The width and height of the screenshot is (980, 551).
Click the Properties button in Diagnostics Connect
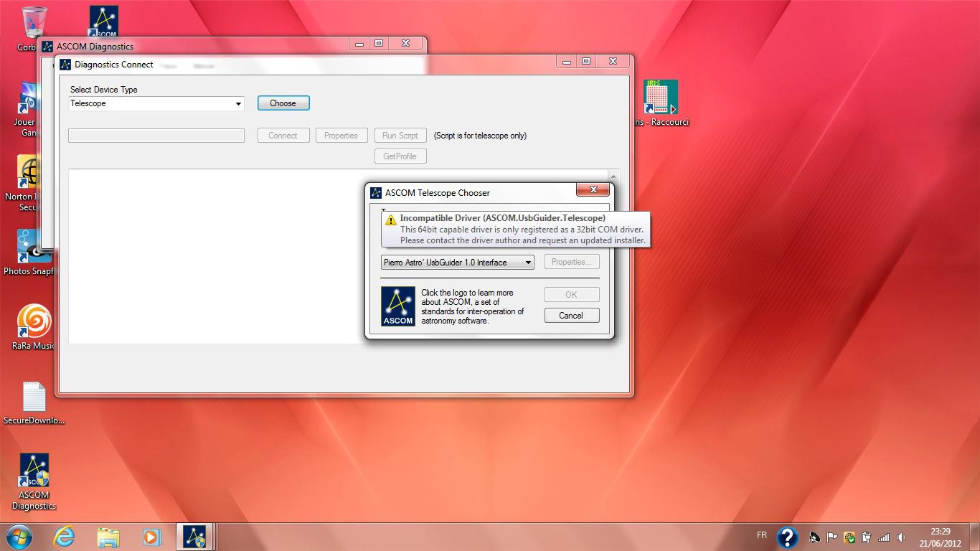(341, 136)
